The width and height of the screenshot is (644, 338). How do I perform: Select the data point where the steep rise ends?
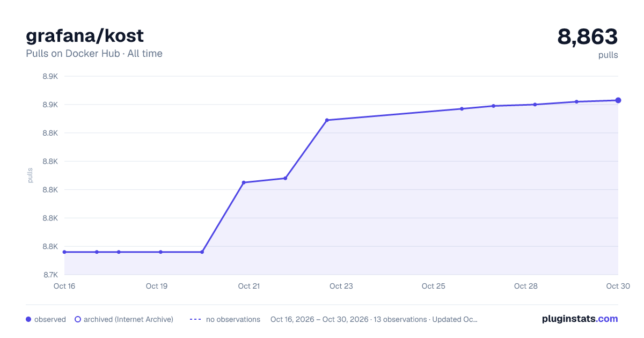(x=327, y=120)
